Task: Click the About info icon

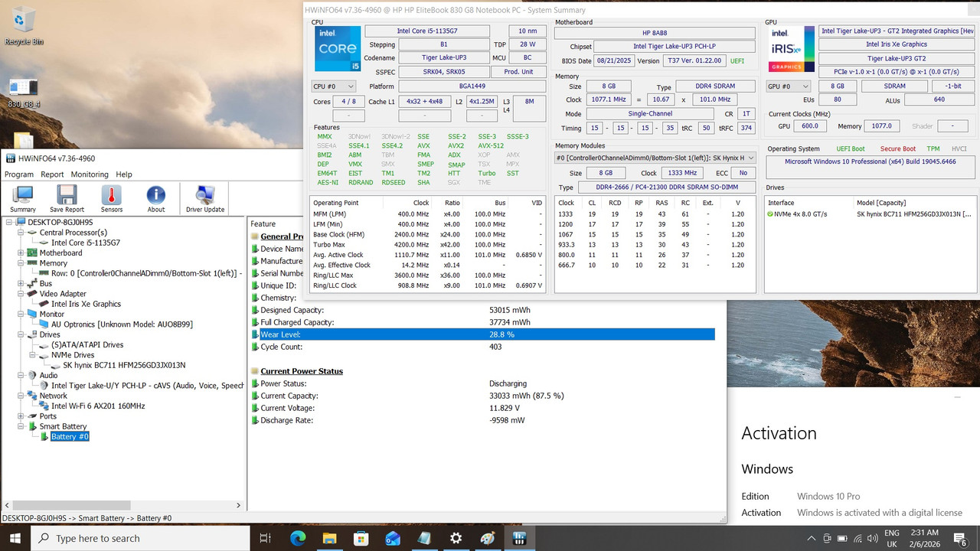Action: (156, 199)
